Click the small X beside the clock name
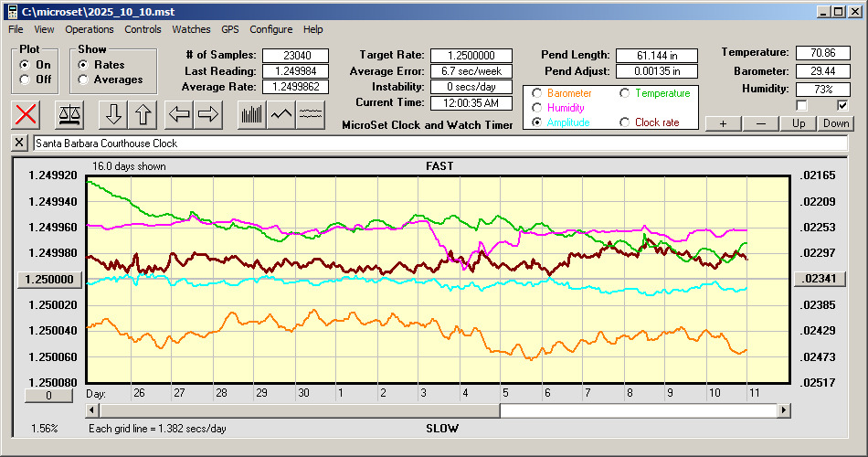This screenshot has height=457, width=868. [x=20, y=143]
